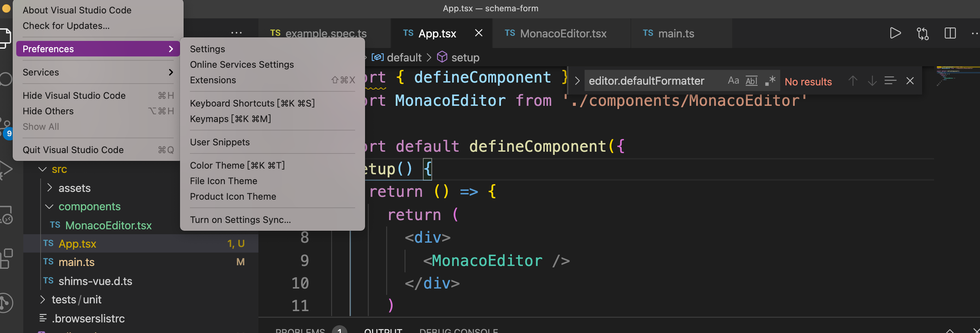980x333 pixels.
Task: Click the Services row arrow
Action: [171, 72]
